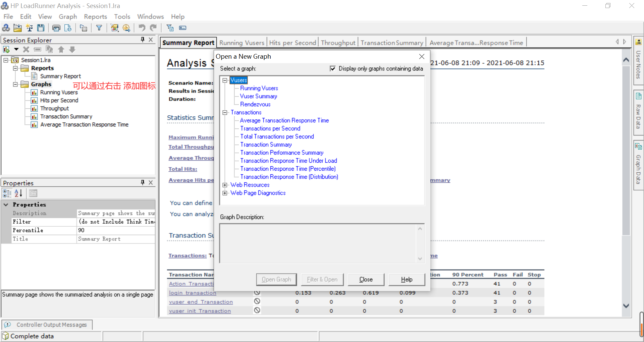This screenshot has height=342, width=644.
Task: Toggle Display only graphs containing data checkbox
Action: [332, 68]
